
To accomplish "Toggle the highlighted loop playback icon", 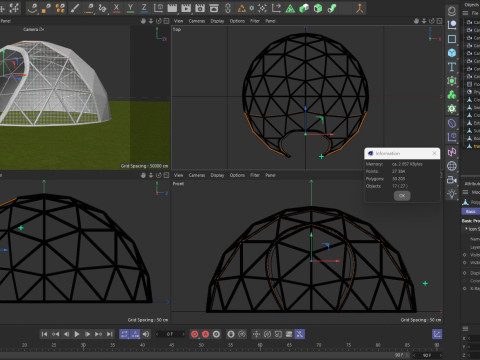I will (124, 334).
